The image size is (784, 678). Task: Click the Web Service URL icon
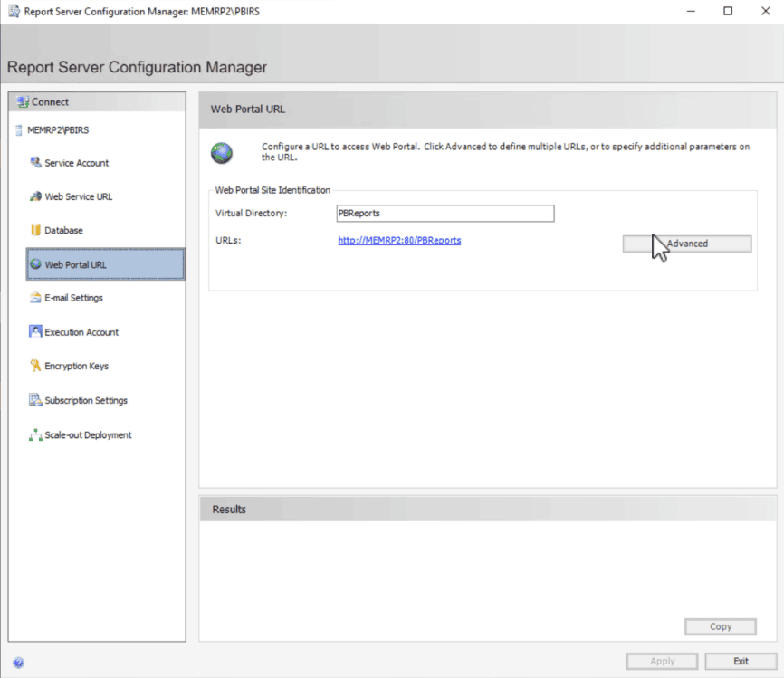tap(35, 196)
